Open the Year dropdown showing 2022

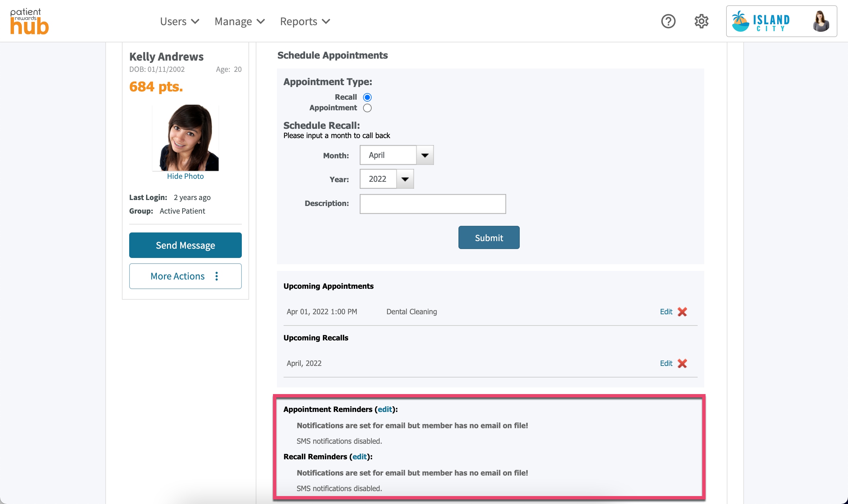tap(387, 179)
